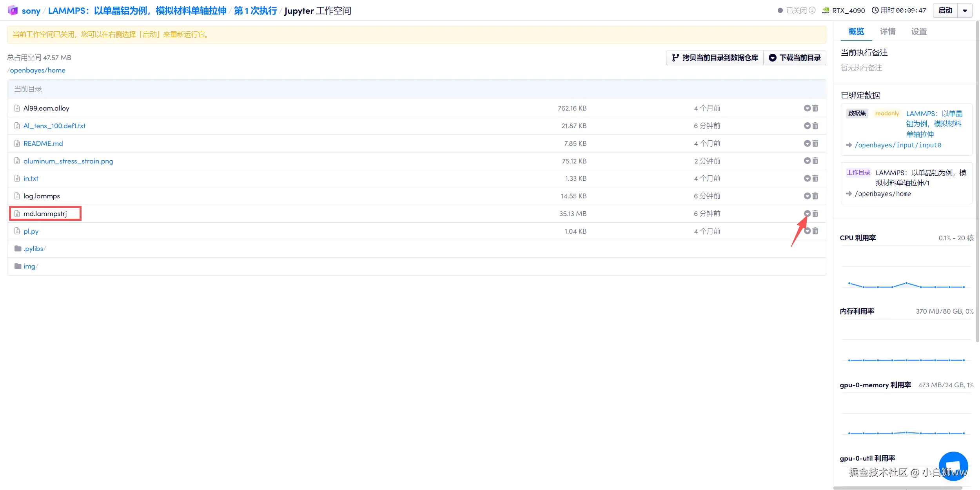Click the right panel vertical scrollbar

pyautogui.click(x=977, y=180)
